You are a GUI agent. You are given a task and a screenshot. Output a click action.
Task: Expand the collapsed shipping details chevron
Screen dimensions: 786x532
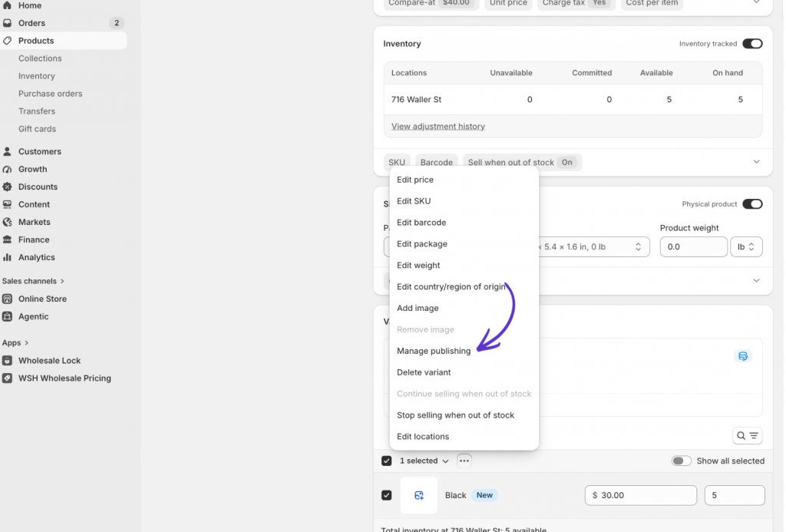[756, 281]
